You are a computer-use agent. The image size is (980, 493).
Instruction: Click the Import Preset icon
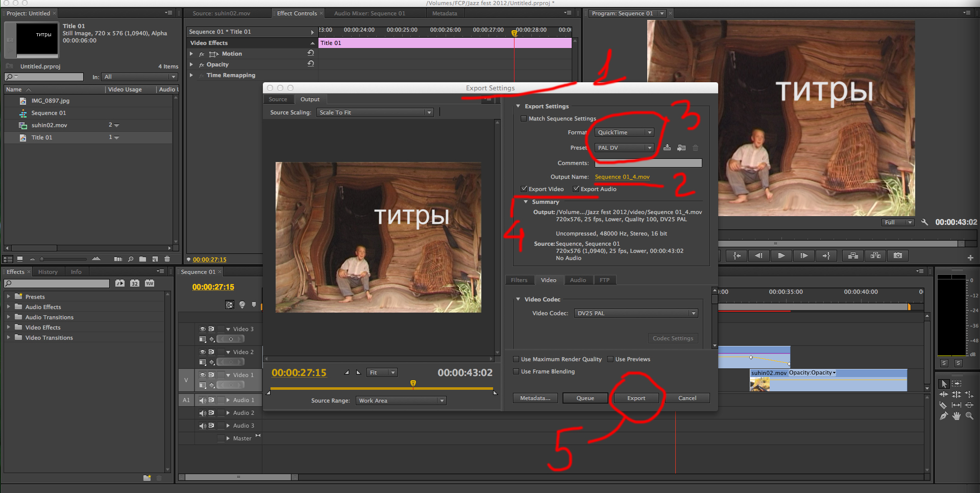point(681,148)
